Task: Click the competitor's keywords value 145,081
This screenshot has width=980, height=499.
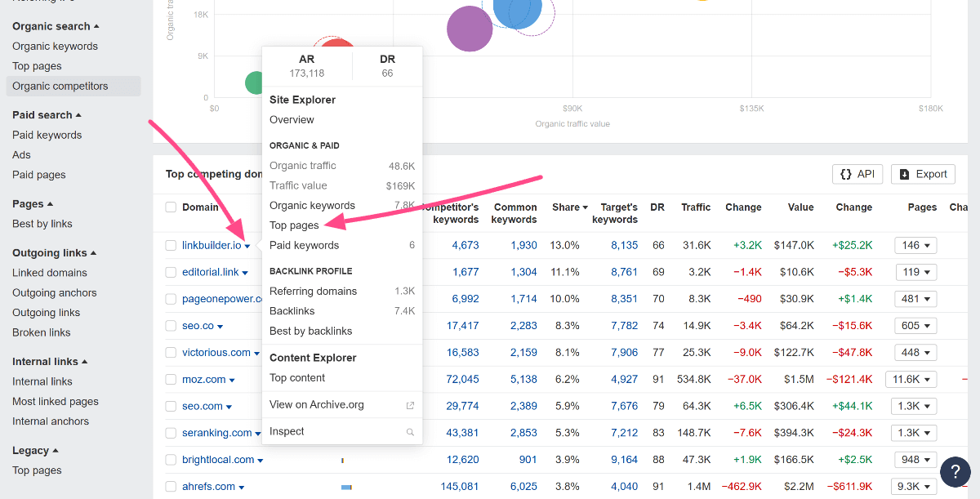Action: [460, 487]
